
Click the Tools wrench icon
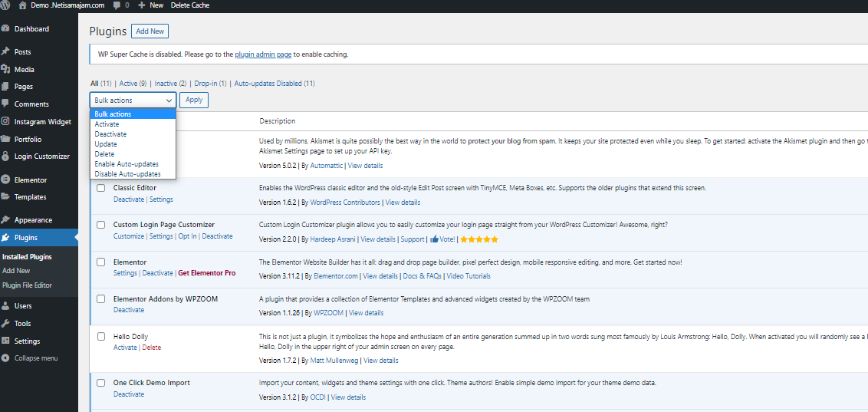coord(5,324)
